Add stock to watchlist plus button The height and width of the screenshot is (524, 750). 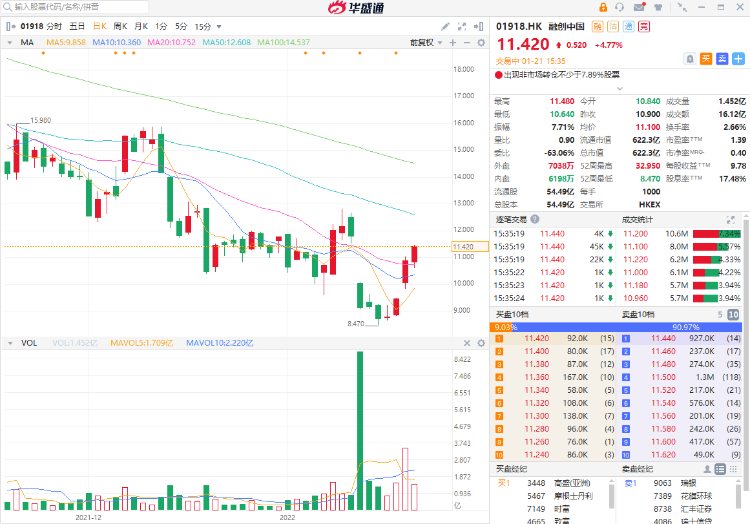point(739,59)
